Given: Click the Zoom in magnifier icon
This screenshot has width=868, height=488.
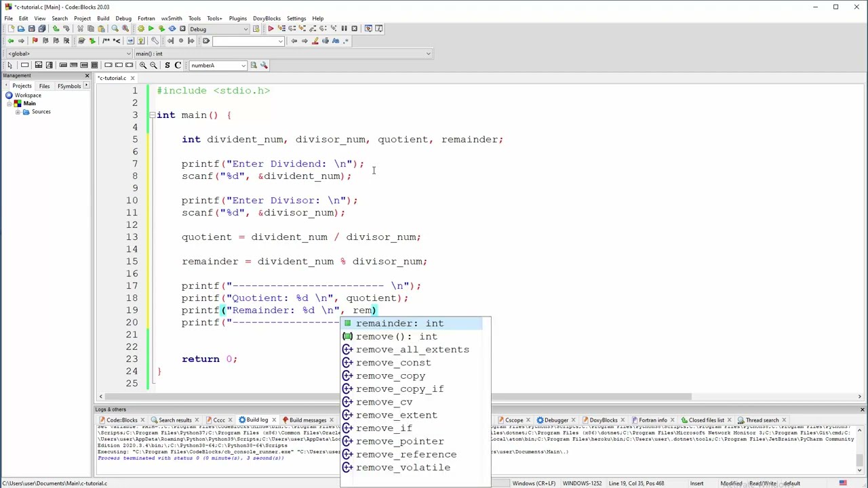Looking at the screenshot, I should [142, 65].
